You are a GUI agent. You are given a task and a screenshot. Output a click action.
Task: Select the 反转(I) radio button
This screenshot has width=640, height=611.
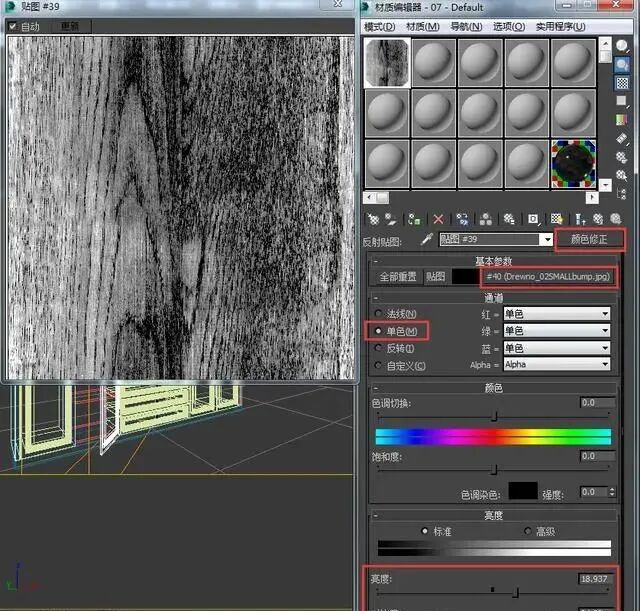pos(378,348)
